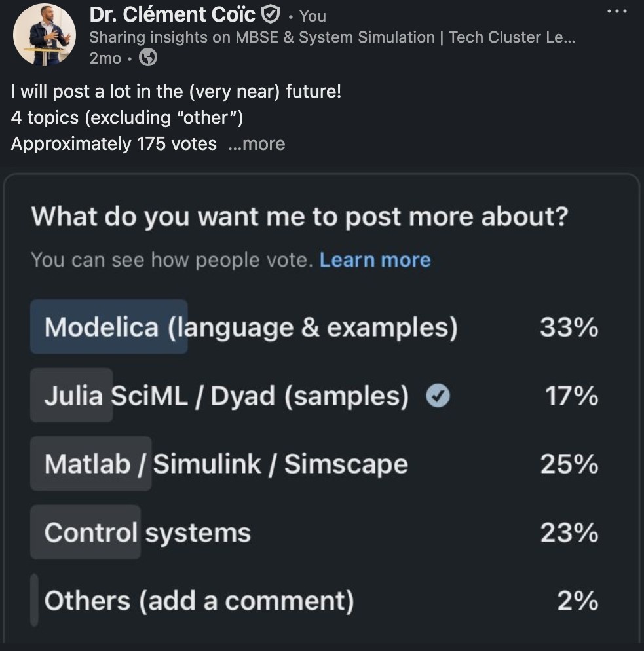644x651 pixels.
Task: Click the 23% vote result
Action: pyautogui.click(x=569, y=532)
